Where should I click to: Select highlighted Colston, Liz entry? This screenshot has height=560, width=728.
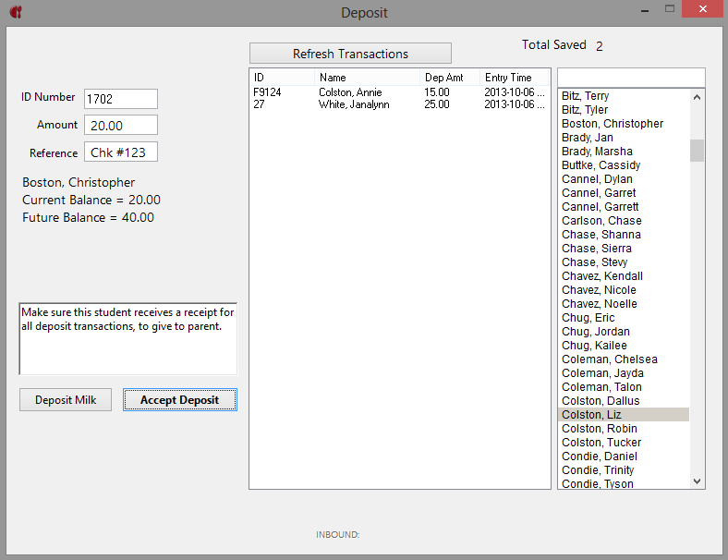coord(623,415)
